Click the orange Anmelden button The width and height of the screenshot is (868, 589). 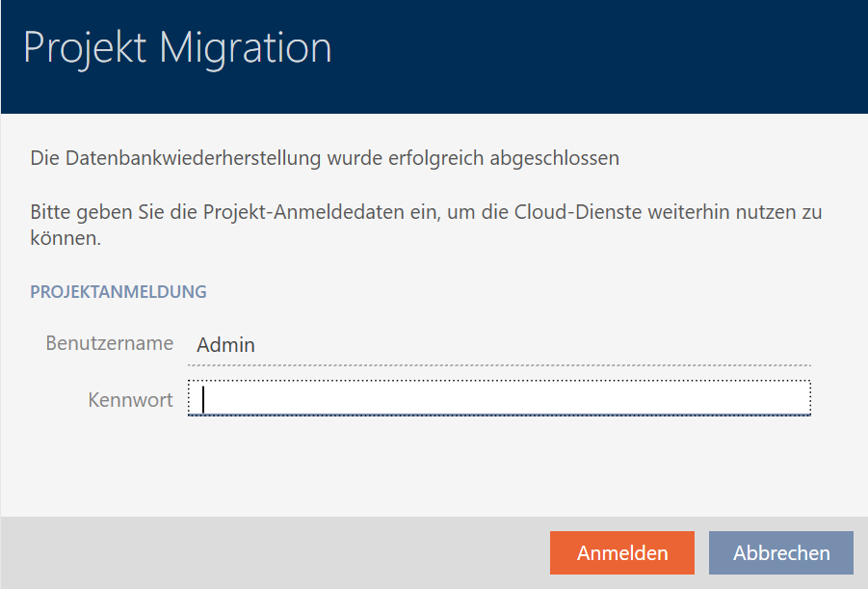point(621,553)
